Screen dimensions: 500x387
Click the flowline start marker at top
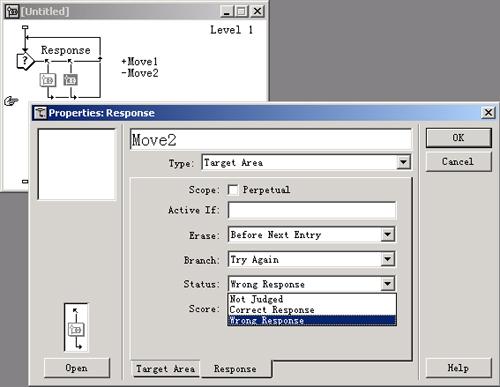[x=25, y=27]
